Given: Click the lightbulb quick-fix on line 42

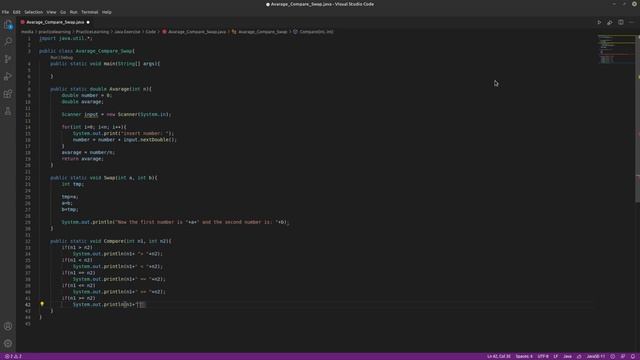Looking at the screenshot, I should coord(42,304).
